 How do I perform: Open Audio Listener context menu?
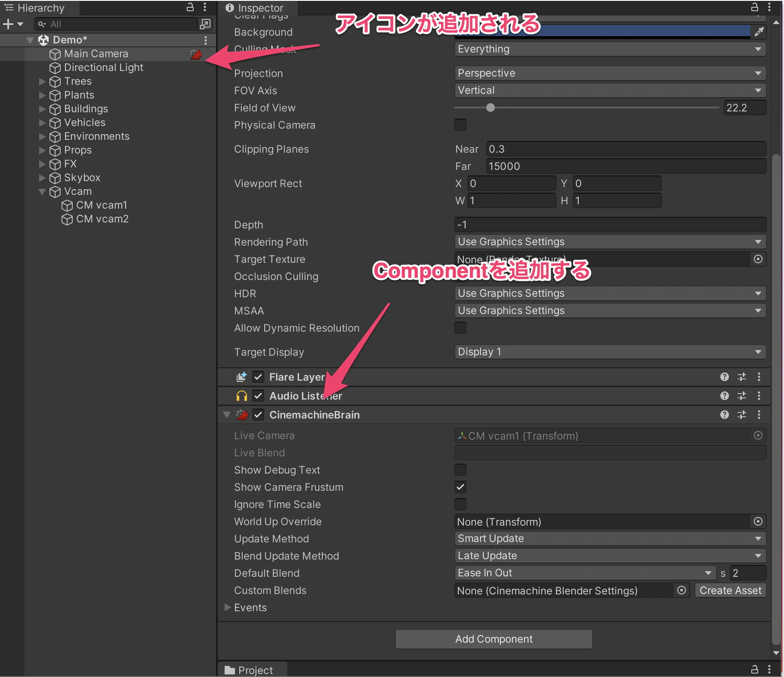[759, 396]
